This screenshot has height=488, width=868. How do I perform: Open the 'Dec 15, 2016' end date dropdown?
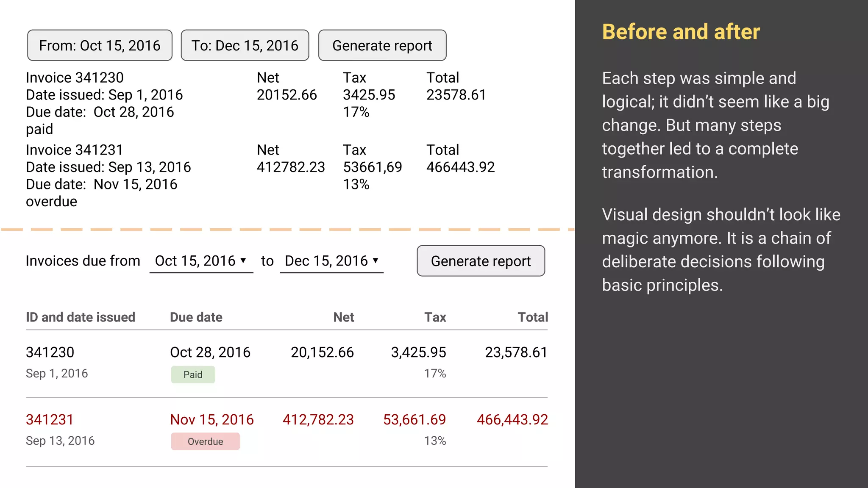pos(326,261)
